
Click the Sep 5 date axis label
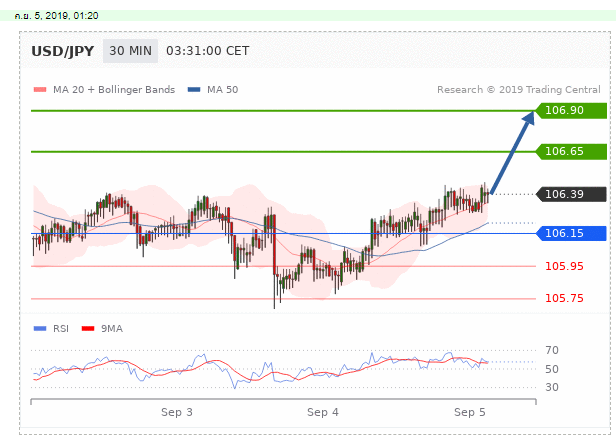pyautogui.click(x=469, y=412)
